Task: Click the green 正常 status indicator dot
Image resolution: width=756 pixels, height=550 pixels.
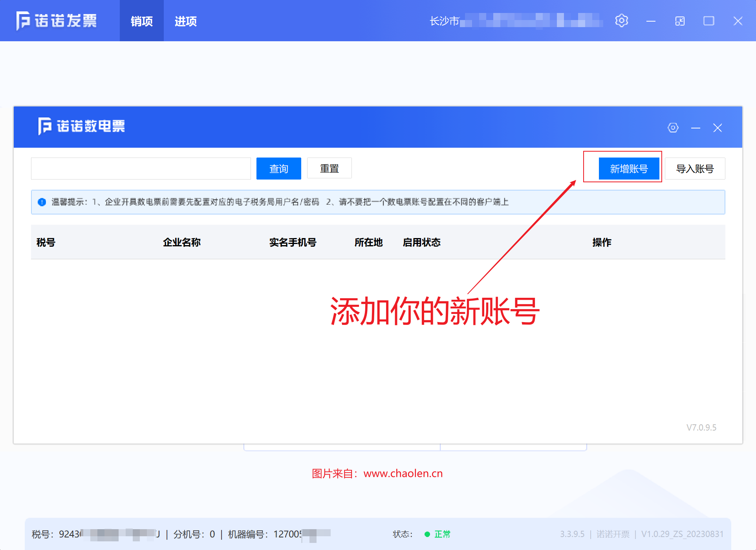Action: tap(427, 534)
